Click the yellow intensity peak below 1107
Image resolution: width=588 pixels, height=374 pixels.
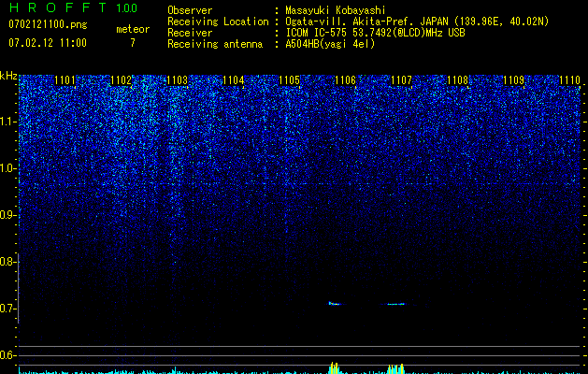396,368
